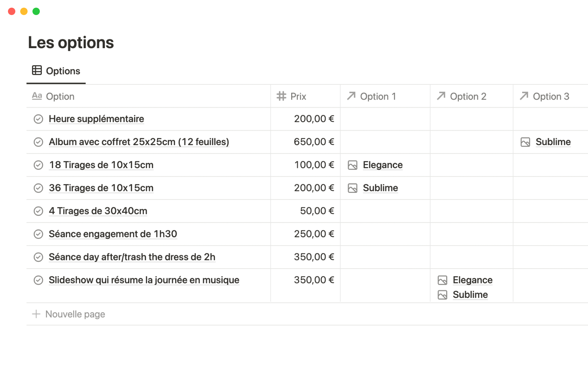Open the Option 2 column header menu

point(468,96)
